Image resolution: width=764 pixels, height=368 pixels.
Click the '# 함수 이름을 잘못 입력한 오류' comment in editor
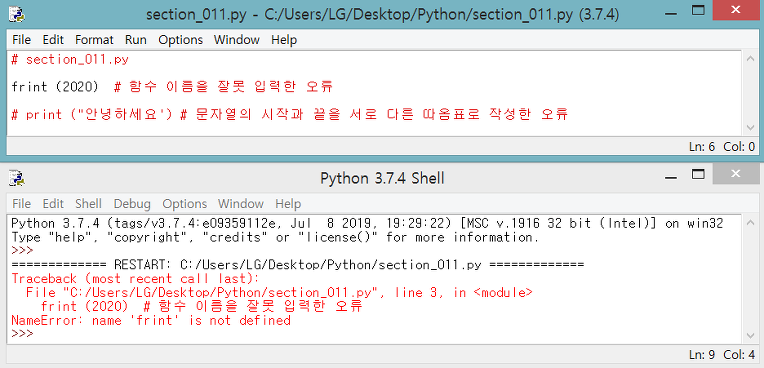click(x=223, y=87)
